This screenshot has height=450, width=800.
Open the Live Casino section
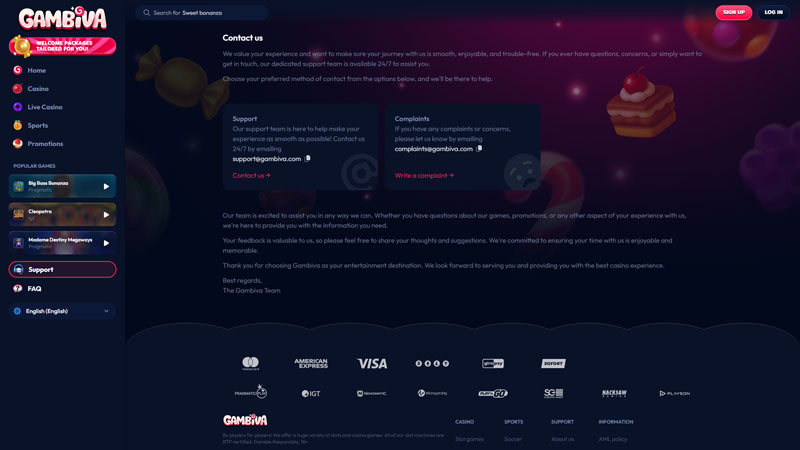click(45, 107)
